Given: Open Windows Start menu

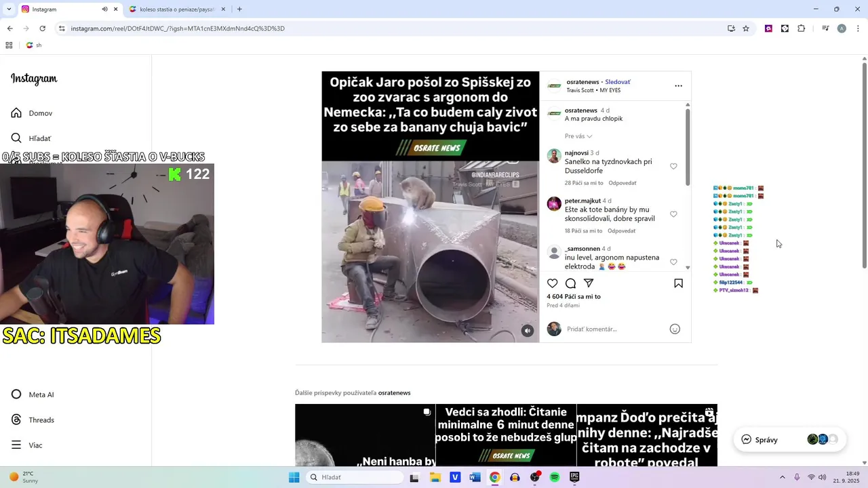Looking at the screenshot, I should click(x=294, y=477).
